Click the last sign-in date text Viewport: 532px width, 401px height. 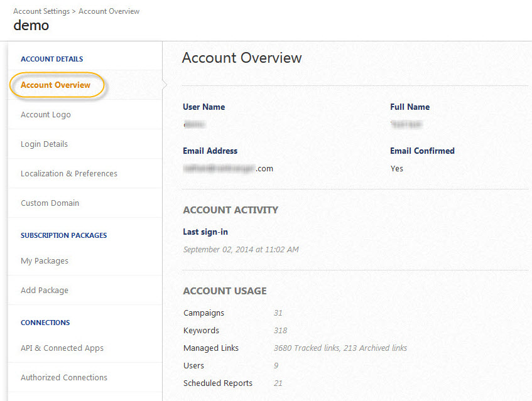pyautogui.click(x=241, y=250)
